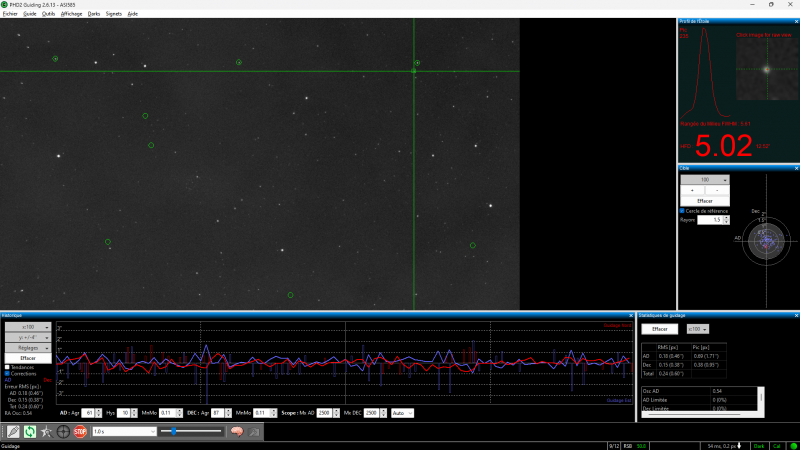
Task: Adjust the gamma slider in toolbar
Action: coord(191,432)
